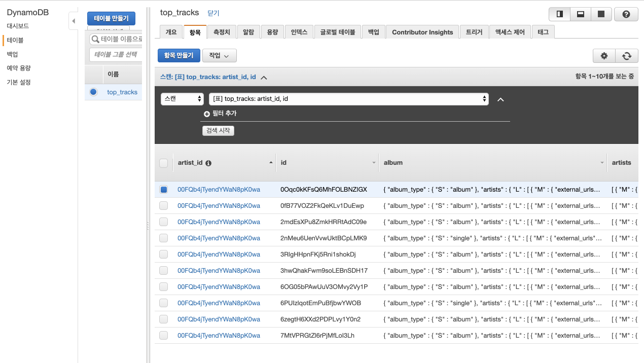Viewport: 644px width, 363px height.
Task: Select top_tracks table radio button
Action: (93, 92)
